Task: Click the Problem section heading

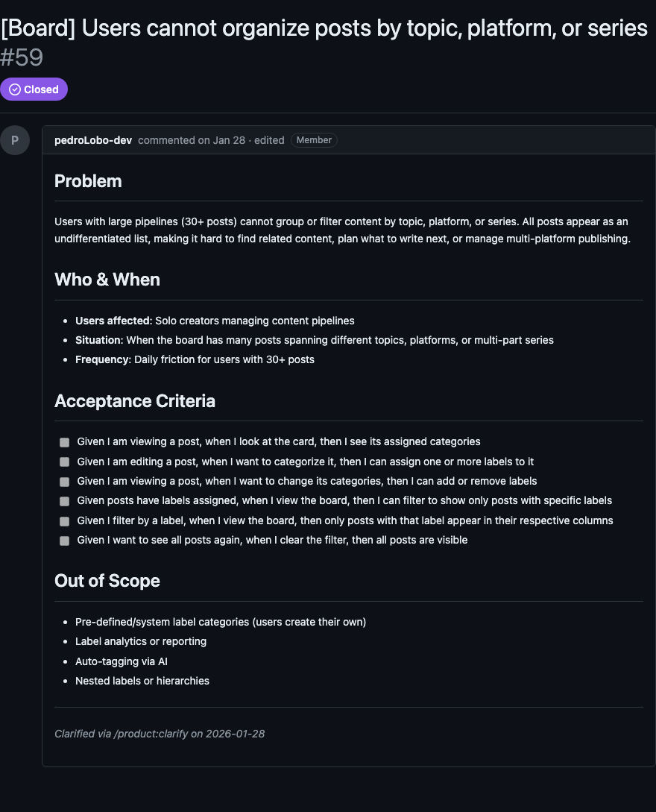Action: tap(87, 181)
